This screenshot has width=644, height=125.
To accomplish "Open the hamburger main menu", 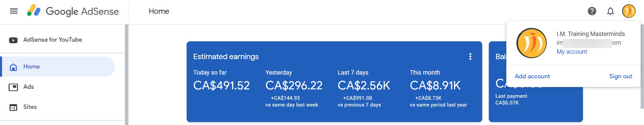I will (x=14, y=11).
